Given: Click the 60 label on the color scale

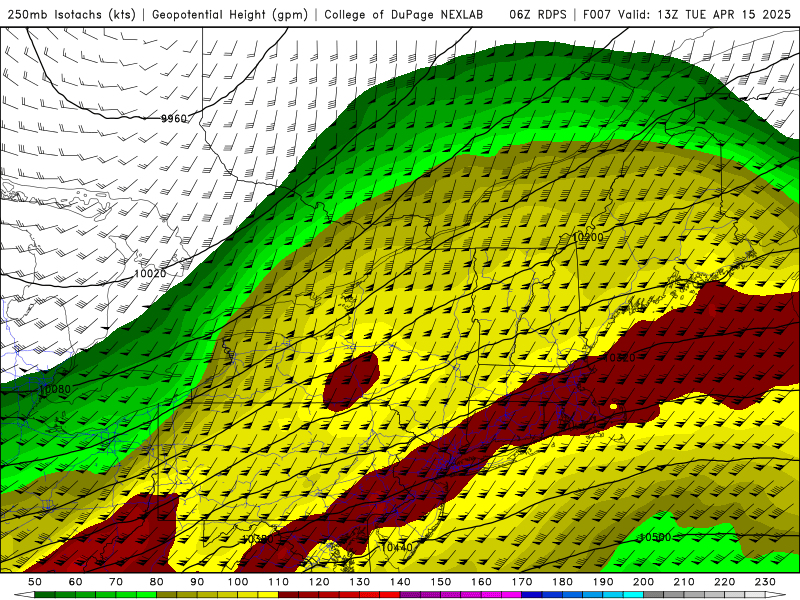Looking at the screenshot, I should coord(76,582).
